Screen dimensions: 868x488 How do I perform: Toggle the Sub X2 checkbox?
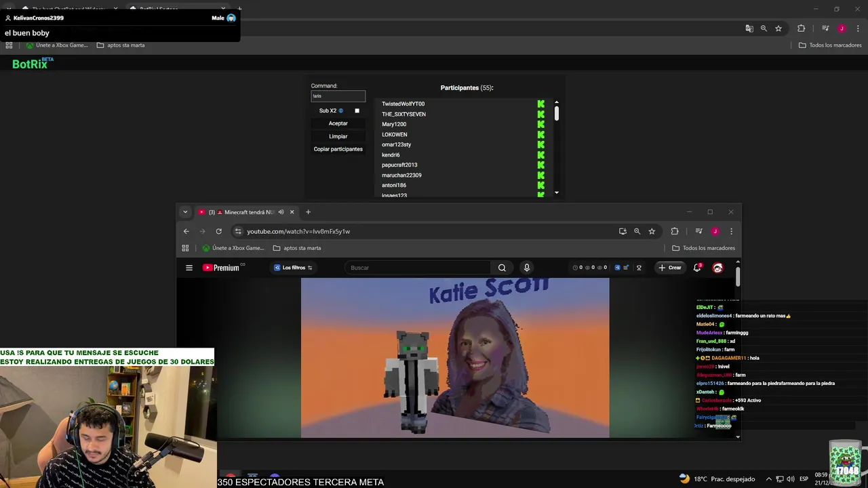[357, 110]
